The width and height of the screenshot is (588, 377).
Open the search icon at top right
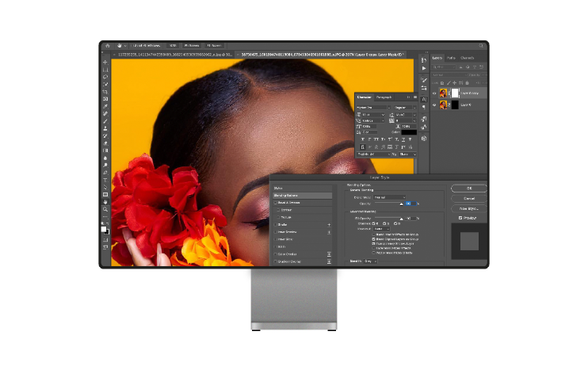click(481, 45)
